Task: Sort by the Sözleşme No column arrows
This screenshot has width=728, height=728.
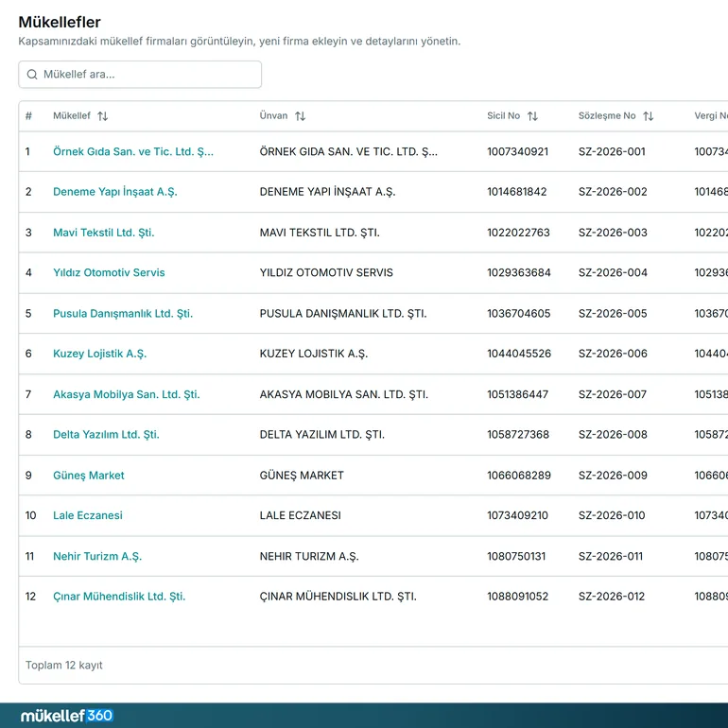Action: point(649,116)
